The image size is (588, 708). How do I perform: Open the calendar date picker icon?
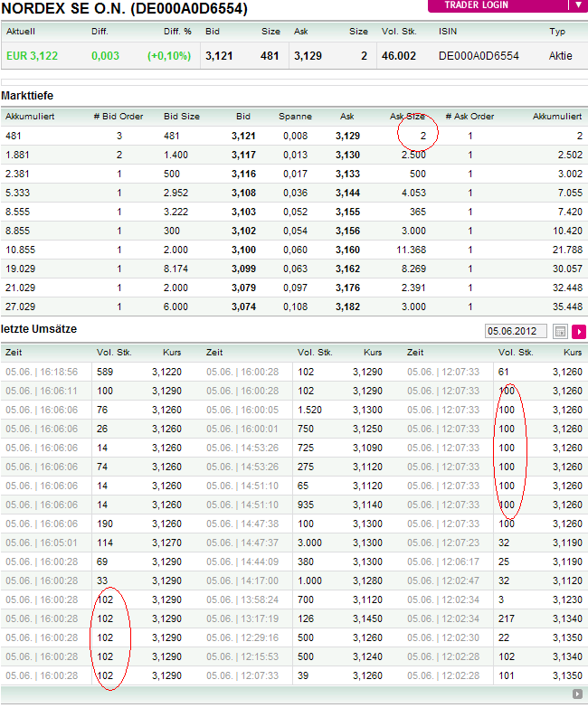[560, 332]
